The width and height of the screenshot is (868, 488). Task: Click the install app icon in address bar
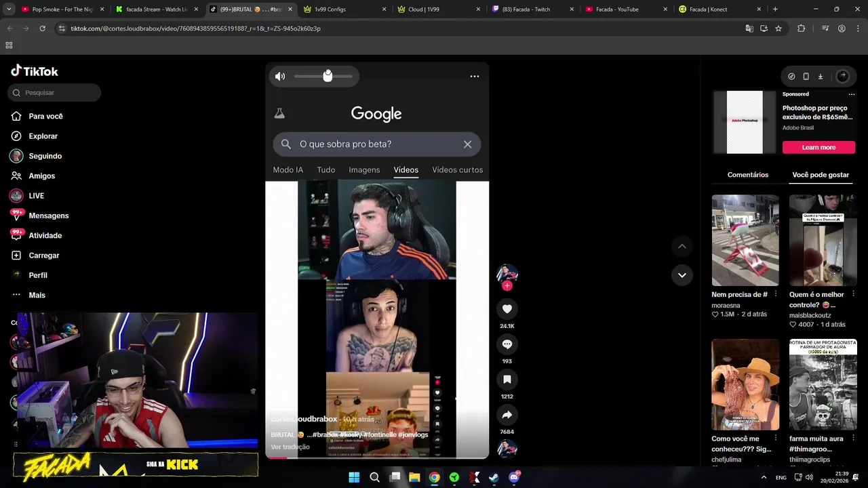[764, 28]
